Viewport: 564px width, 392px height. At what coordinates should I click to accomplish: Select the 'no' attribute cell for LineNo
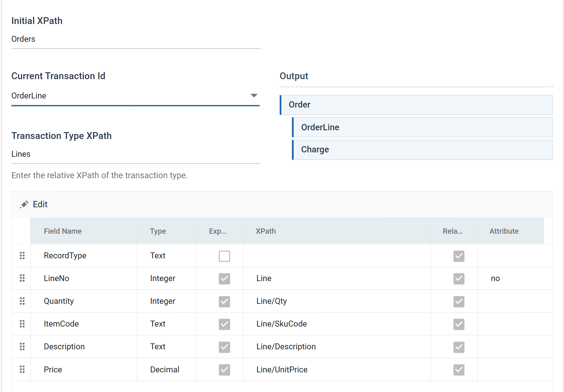[515, 278]
